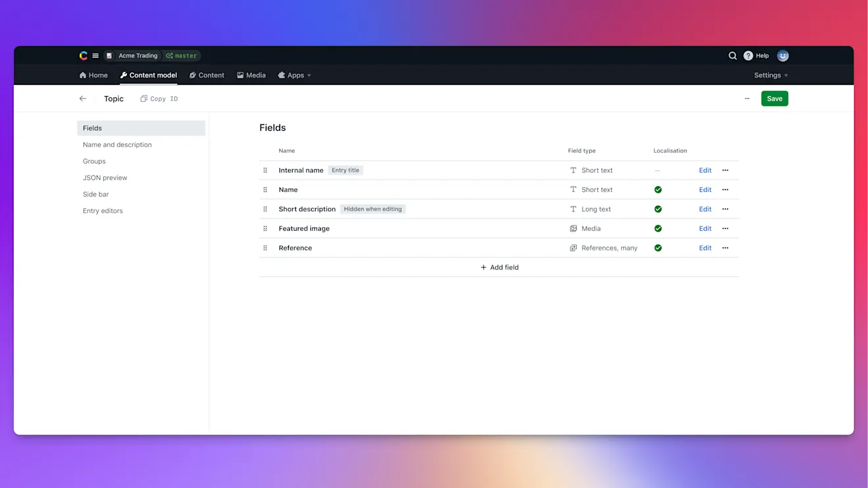This screenshot has height=488, width=868.
Task: Add a new field
Action: pyautogui.click(x=499, y=267)
